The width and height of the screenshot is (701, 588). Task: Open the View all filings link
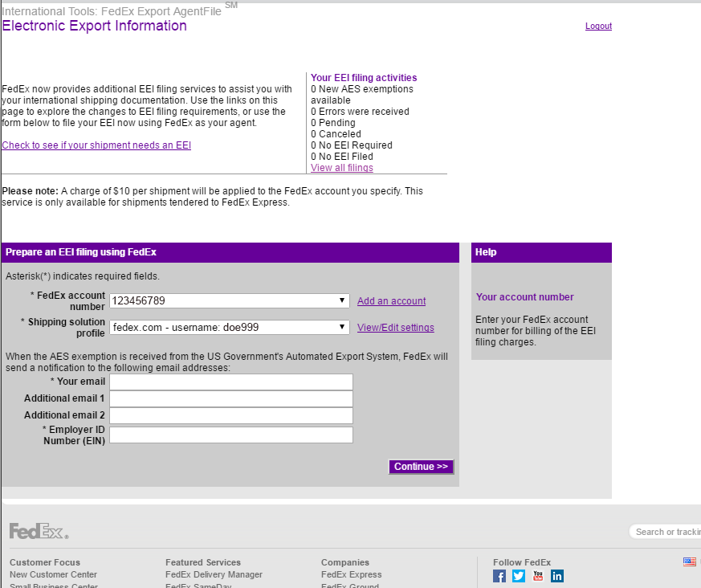(342, 168)
